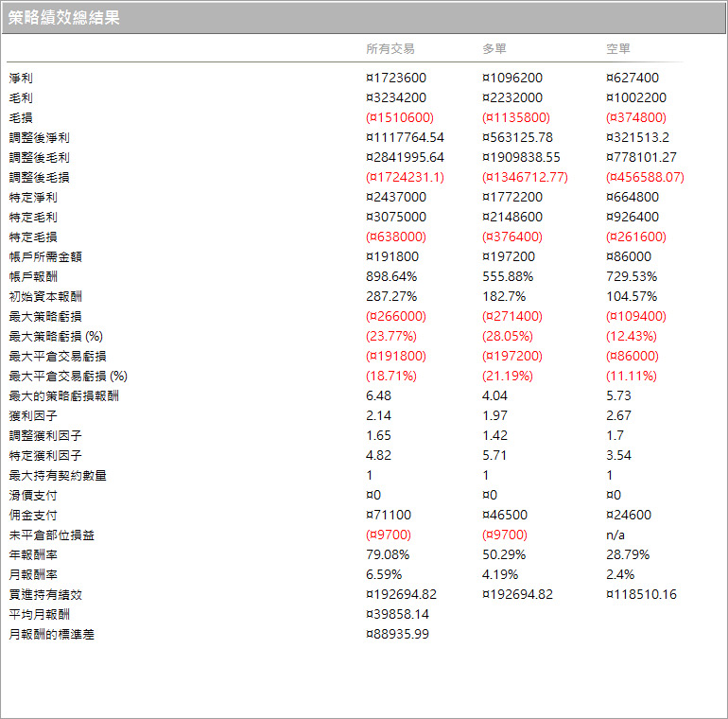Select the 獲利因子 row label
Image resolution: width=728 pixels, height=719 pixels.
[33, 416]
